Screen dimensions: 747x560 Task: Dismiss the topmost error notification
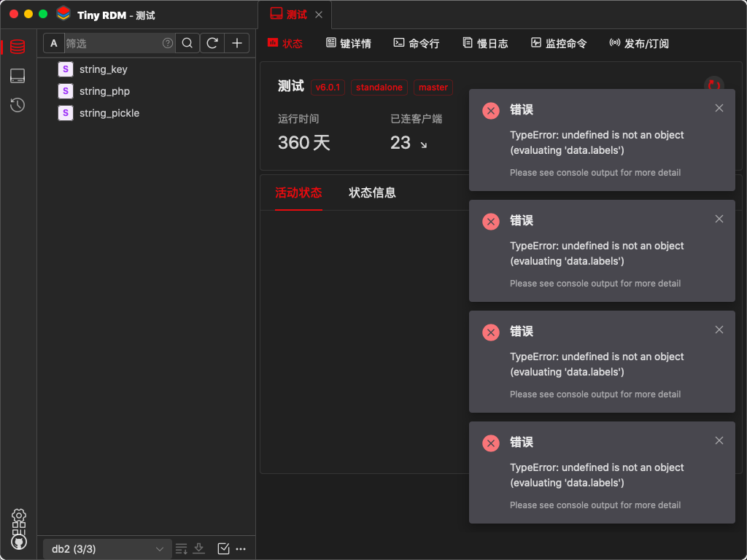click(719, 108)
